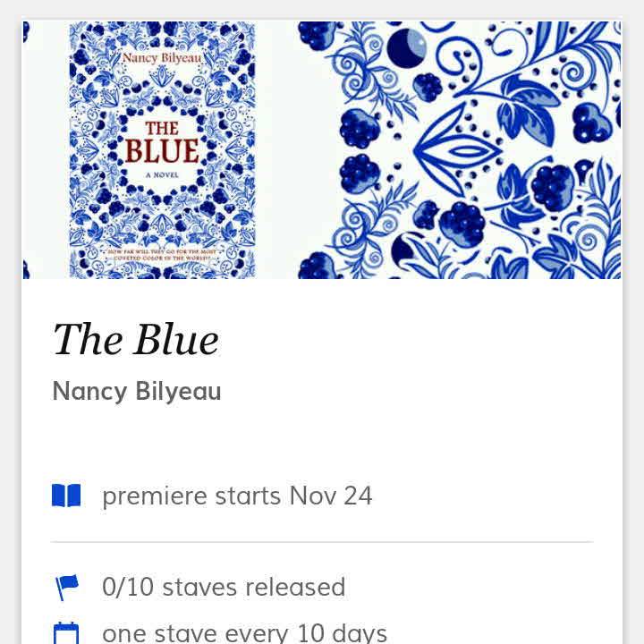Click "Nancy Bilyeau" name on the cover
This screenshot has width=644, height=644.
(x=161, y=60)
